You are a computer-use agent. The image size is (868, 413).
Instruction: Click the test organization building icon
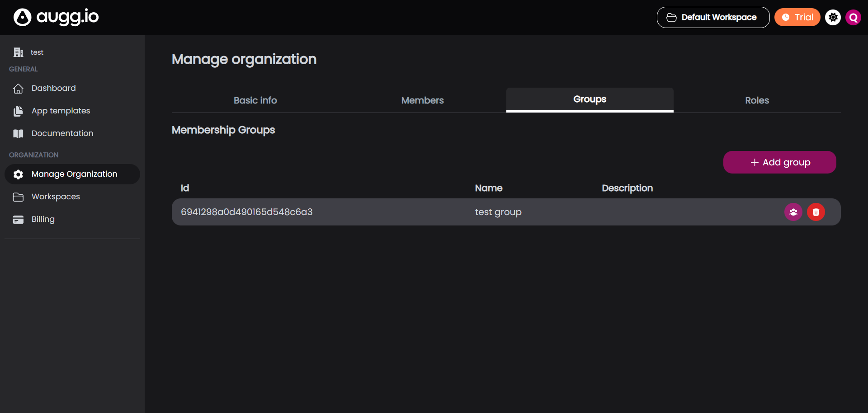[x=18, y=52]
